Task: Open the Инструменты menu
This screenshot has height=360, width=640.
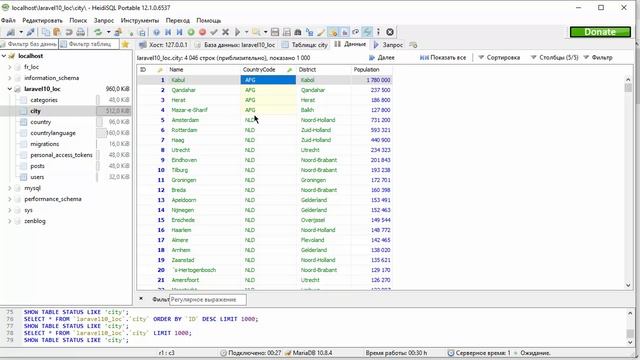Action: (x=140, y=20)
